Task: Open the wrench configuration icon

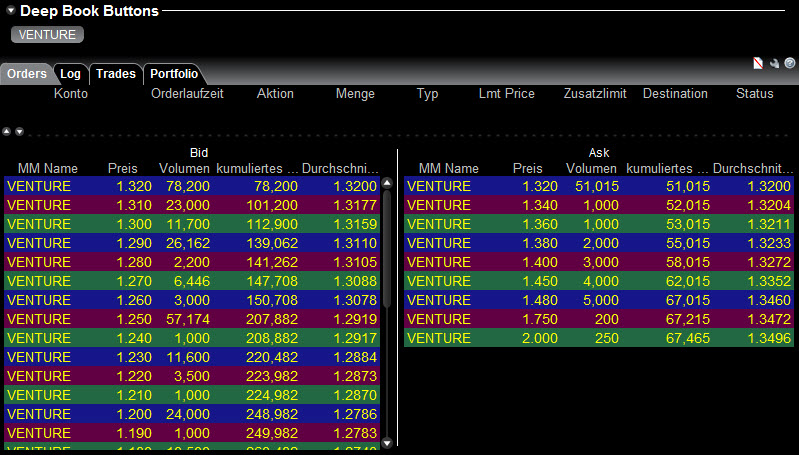Action: [775, 63]
